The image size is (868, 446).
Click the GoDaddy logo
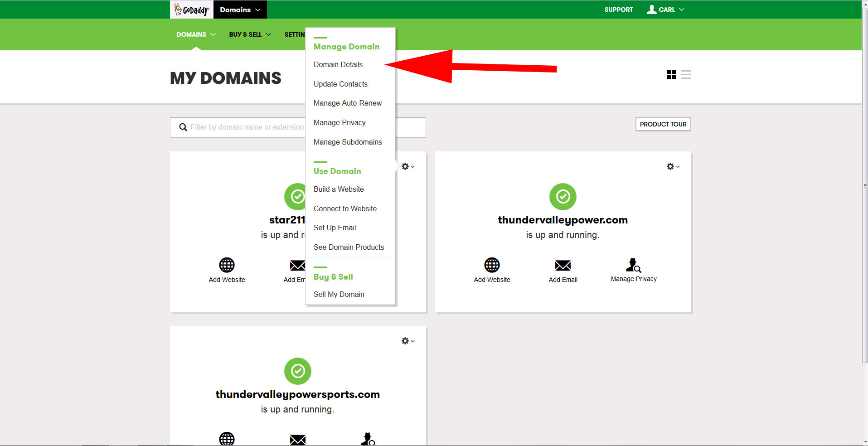click(x=192, y=10)
